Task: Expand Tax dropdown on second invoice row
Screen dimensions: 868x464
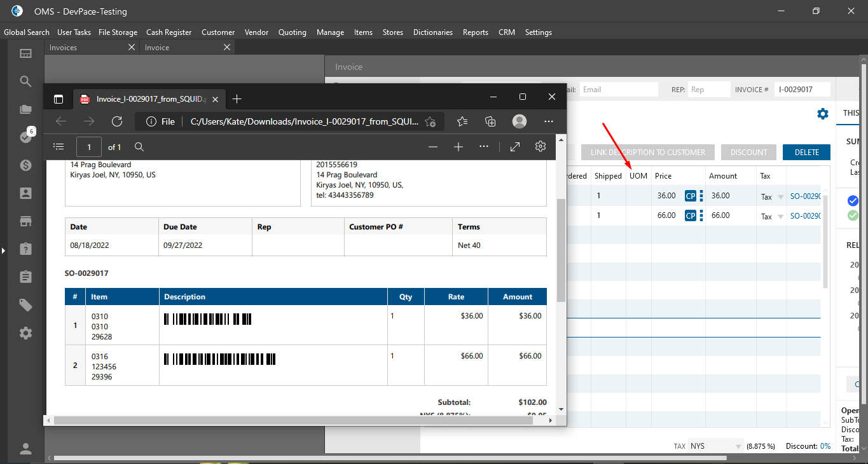Action: tap(780, 217)
